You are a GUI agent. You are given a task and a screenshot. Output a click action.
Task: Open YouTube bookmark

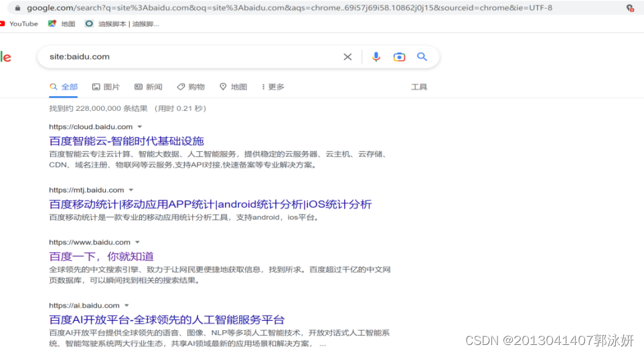[19, 24]
